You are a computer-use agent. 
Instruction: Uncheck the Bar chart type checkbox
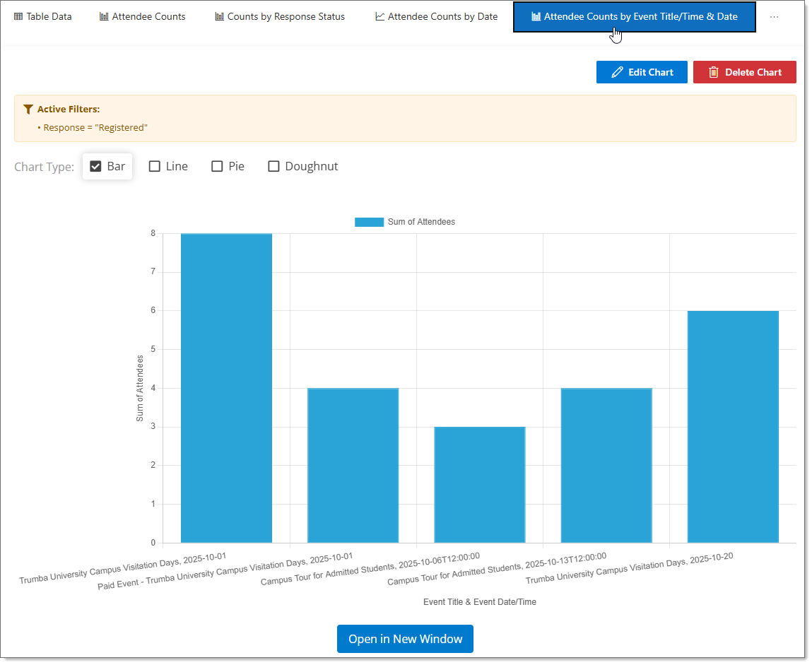point(95,165)
